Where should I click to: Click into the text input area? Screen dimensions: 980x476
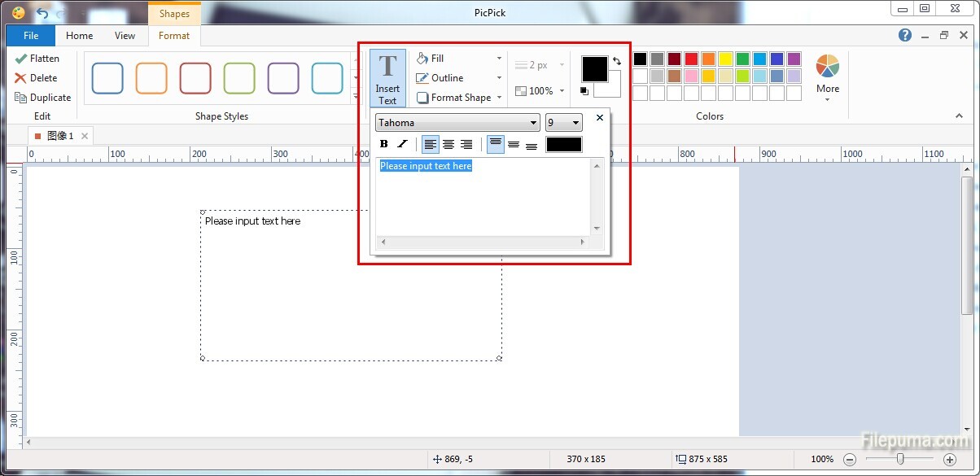pos(484,199)
